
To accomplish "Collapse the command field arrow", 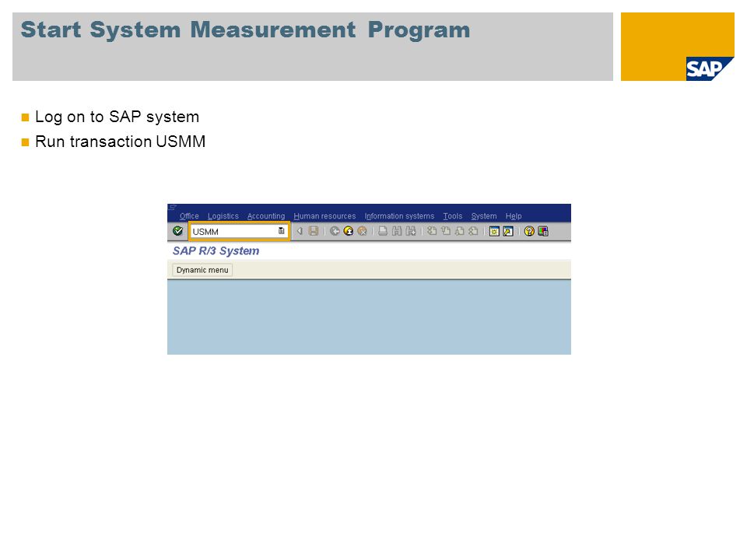I will click(300, 232).
